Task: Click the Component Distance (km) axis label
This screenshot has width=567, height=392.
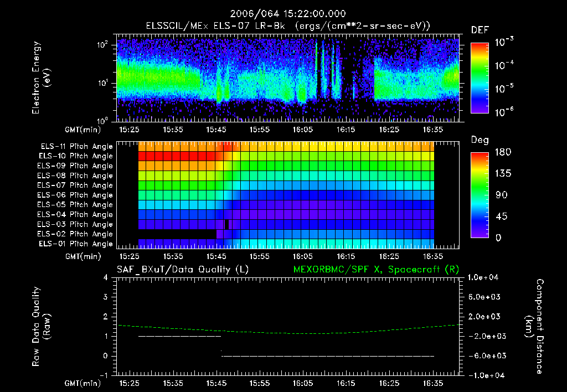Action: (534, 327)
